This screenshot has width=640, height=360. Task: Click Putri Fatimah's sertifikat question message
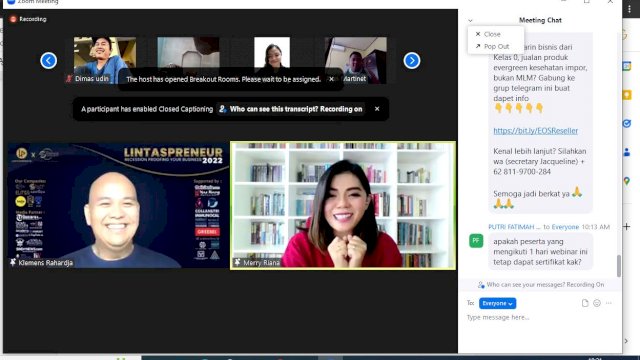(540, 252)
